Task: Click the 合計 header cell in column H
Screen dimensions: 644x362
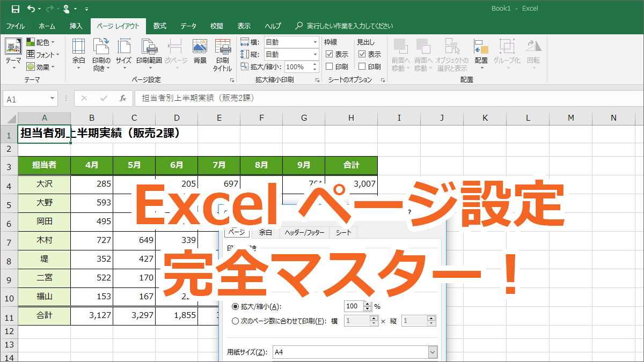Action: [351, 166]
